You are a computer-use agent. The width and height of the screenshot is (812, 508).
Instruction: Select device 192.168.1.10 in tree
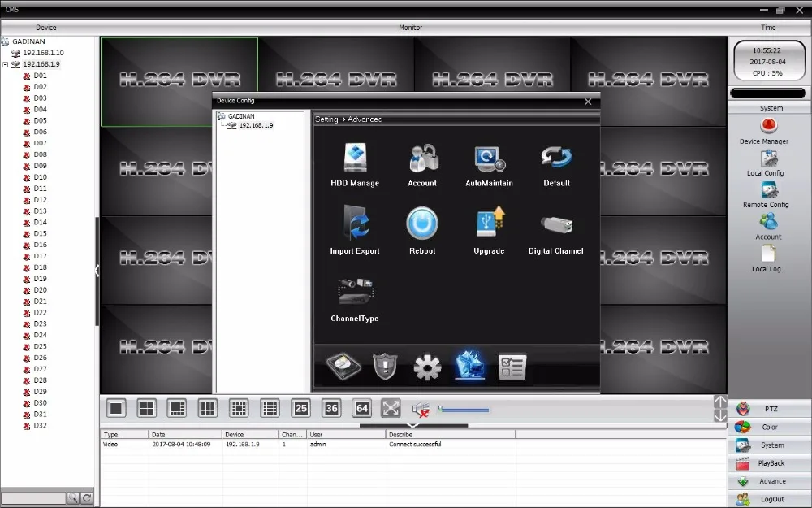(x=43, y=53)
